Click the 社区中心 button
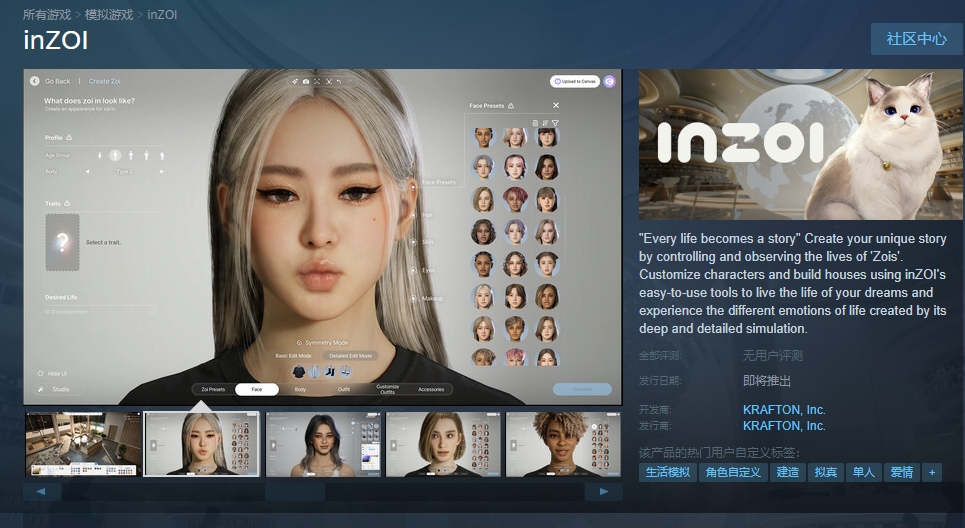This screenshot has width=965, height=528. click(916, 39)
